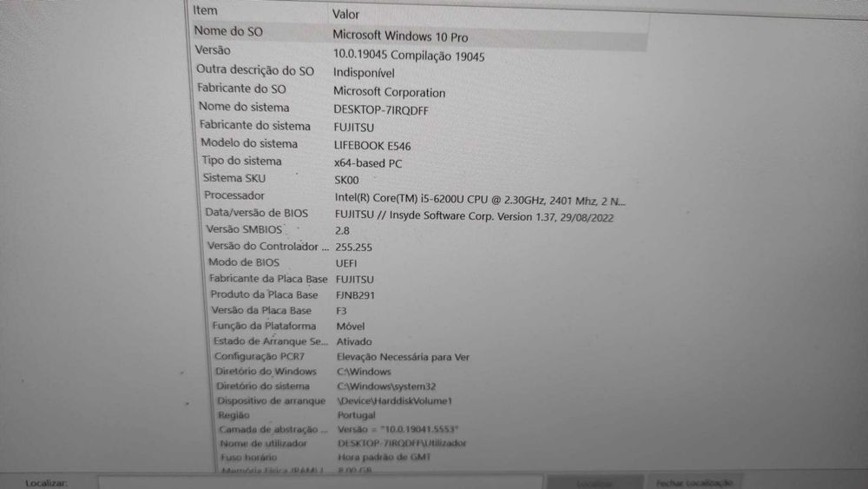Click the greyed Localizar button
This screenshot has width=868, height=489.
pos(595,483)
